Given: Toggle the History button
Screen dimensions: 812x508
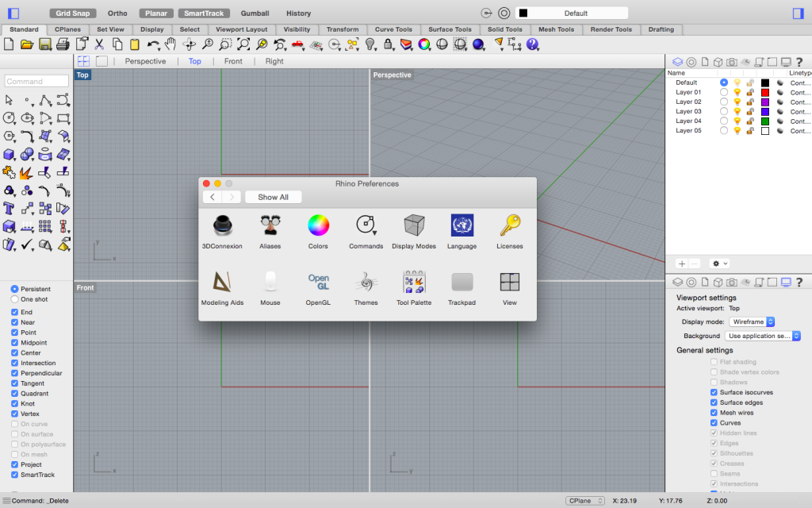Looking at the screenshot, I should (299, 13).
